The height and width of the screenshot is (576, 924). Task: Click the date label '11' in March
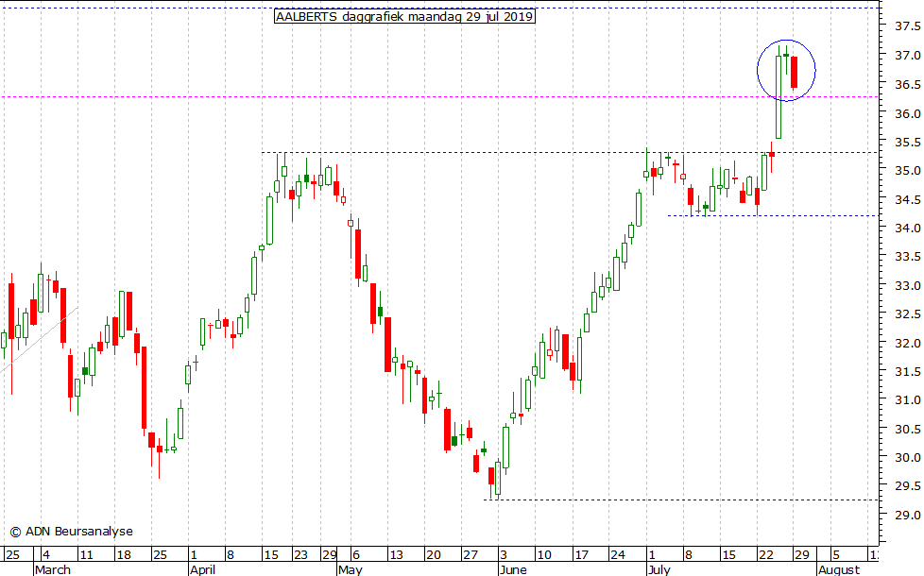tap(86, 555)
